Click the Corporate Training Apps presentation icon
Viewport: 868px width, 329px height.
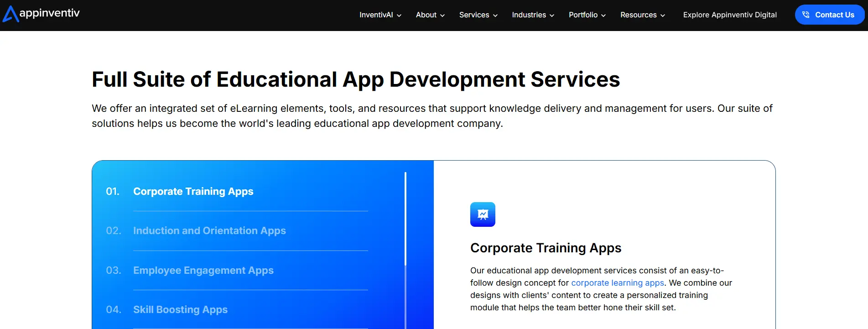(x=483, y=214)
